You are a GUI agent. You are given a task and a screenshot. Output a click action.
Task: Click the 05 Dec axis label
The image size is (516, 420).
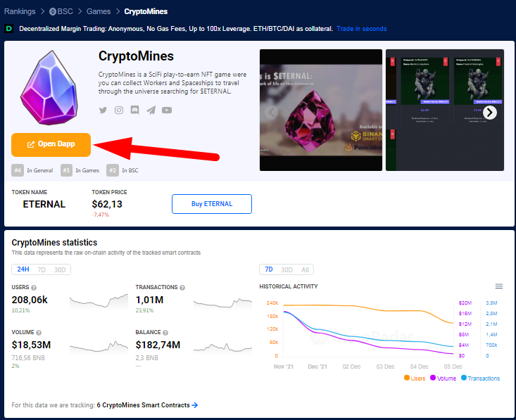coord(453,367)
